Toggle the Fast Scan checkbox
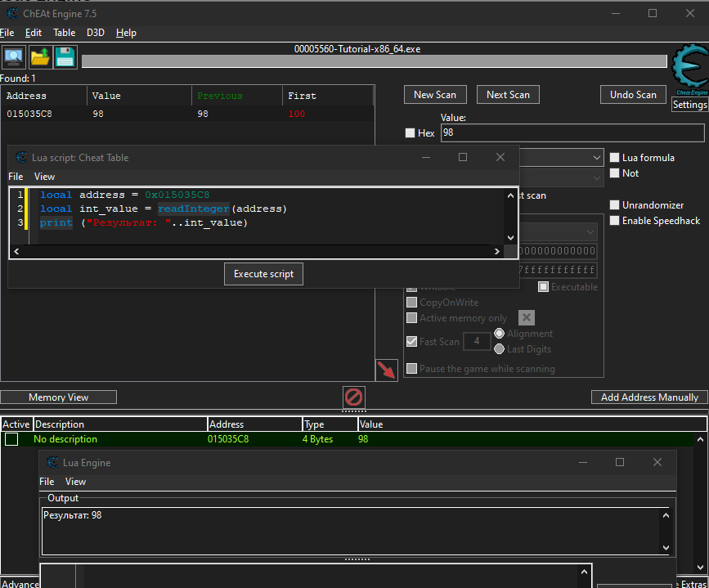709x588 pixels. 411,341
